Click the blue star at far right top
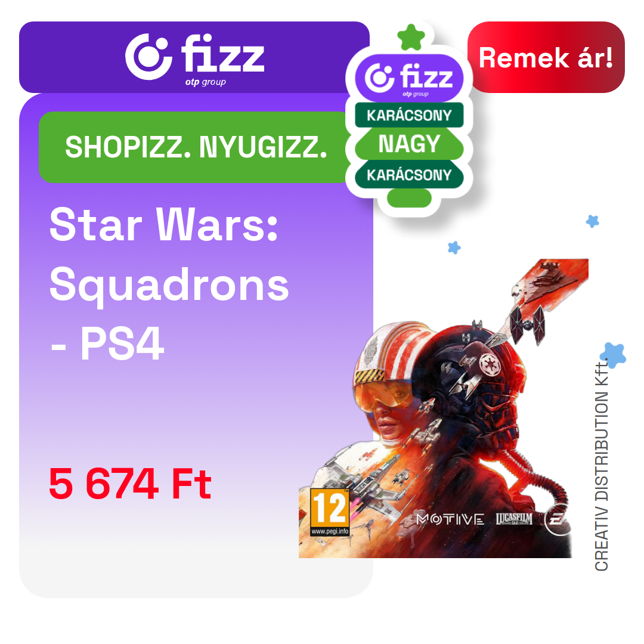 (592, 221)
